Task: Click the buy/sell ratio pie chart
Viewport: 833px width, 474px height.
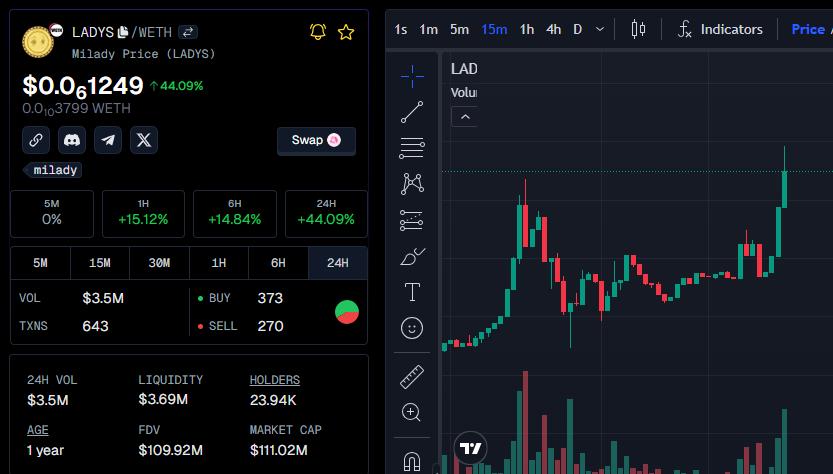Action: pyautogui.click(x=347, y=312)
